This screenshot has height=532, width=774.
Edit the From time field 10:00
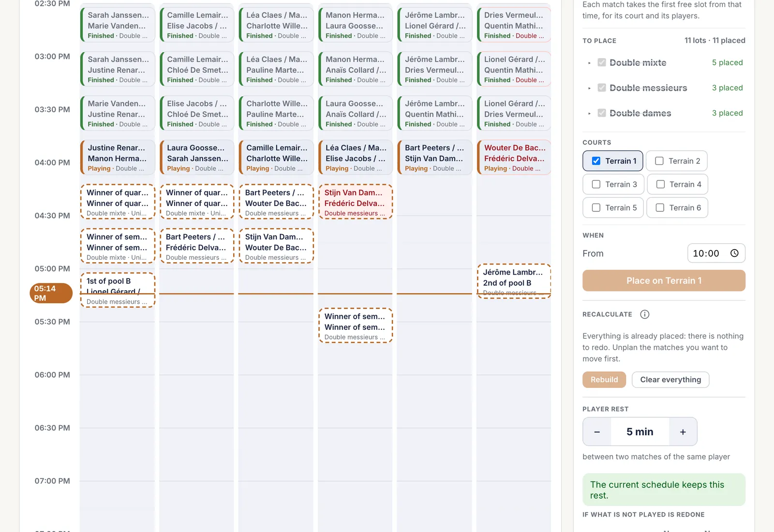click(x=716, y=253)
